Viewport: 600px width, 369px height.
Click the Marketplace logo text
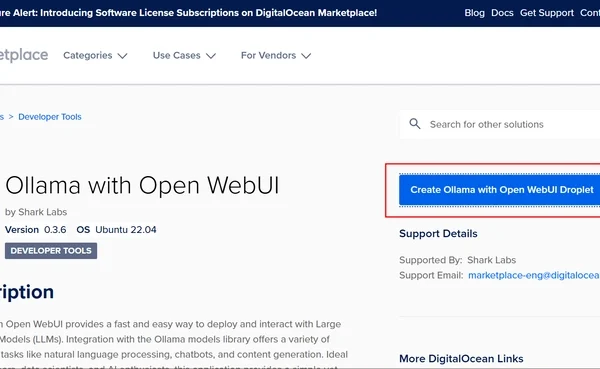[24, 55]
